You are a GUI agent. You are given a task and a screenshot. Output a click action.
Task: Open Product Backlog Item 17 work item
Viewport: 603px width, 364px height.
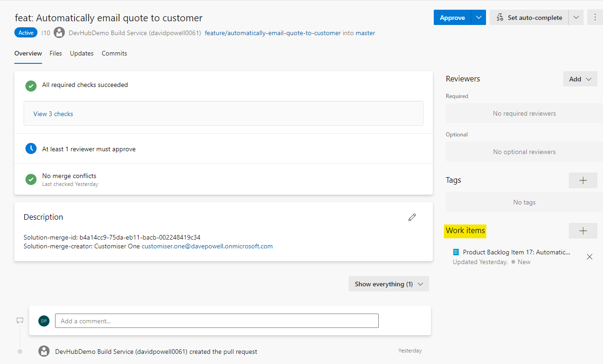(517, 252)
